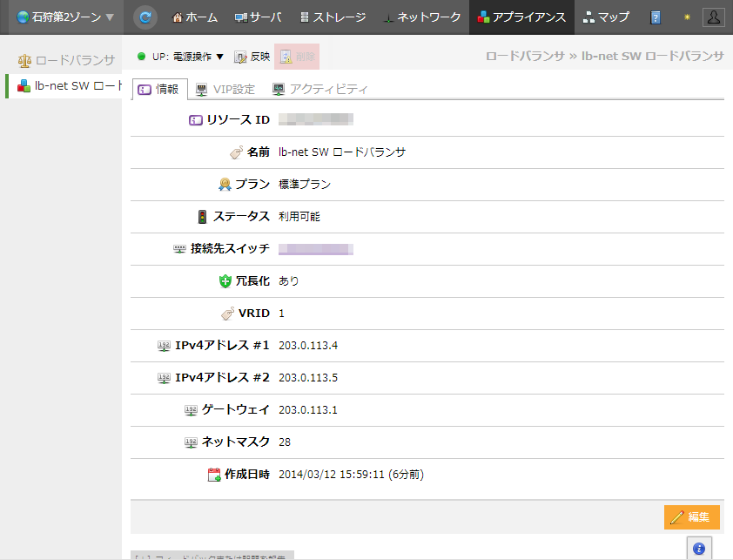Open the ホーム menu
The width and height of the screenshot is (733, 560).
195,17
